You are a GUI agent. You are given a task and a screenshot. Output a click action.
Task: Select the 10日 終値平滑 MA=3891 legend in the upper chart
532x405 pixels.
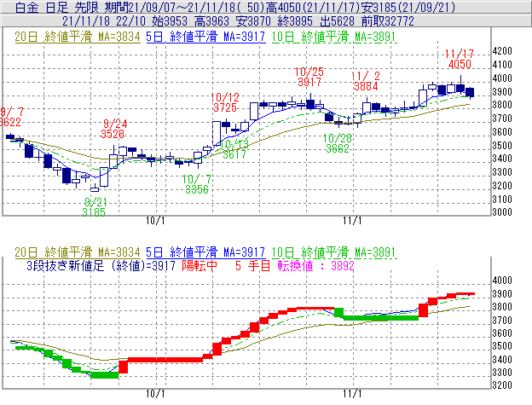(x=334, y=37)
